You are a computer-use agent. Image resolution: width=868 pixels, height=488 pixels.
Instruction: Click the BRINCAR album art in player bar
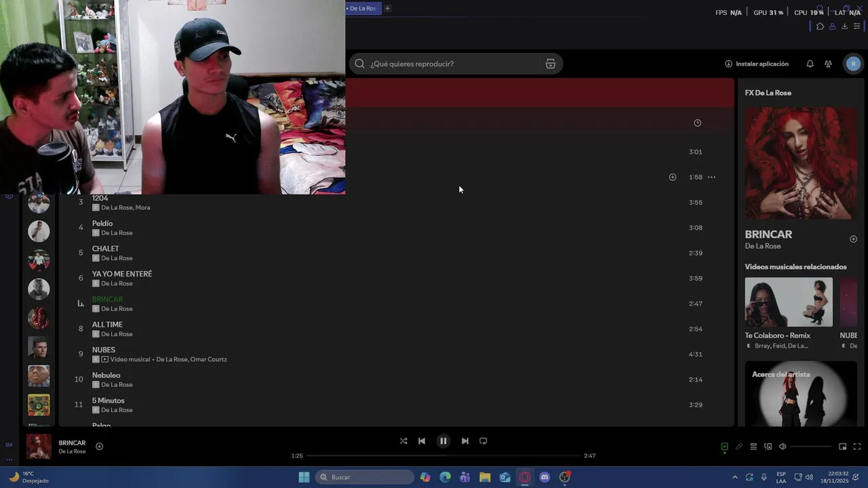tap(39, 447)
